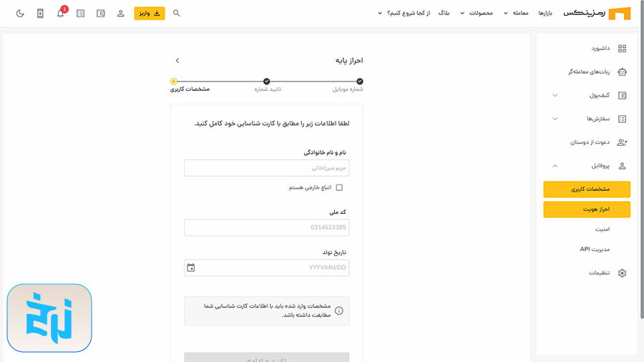Open the notifications bell
Image resolution: width=644 pixels, height=362 pixels.
point(60,13)
